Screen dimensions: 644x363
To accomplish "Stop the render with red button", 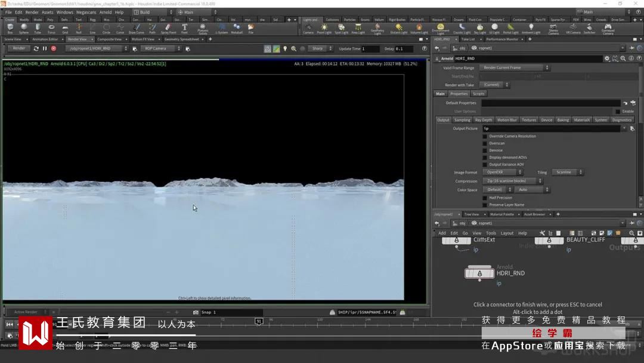I will [54, 48].
